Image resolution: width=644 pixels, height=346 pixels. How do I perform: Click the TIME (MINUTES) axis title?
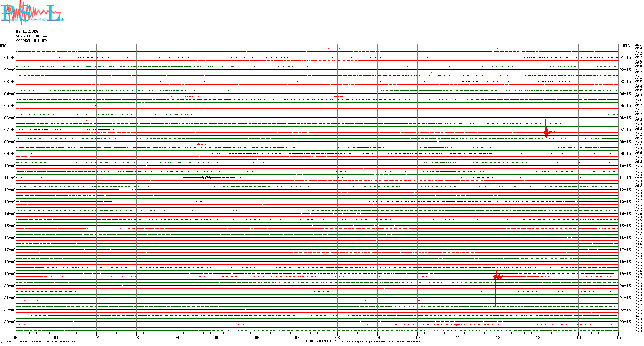tap(321, 341)
